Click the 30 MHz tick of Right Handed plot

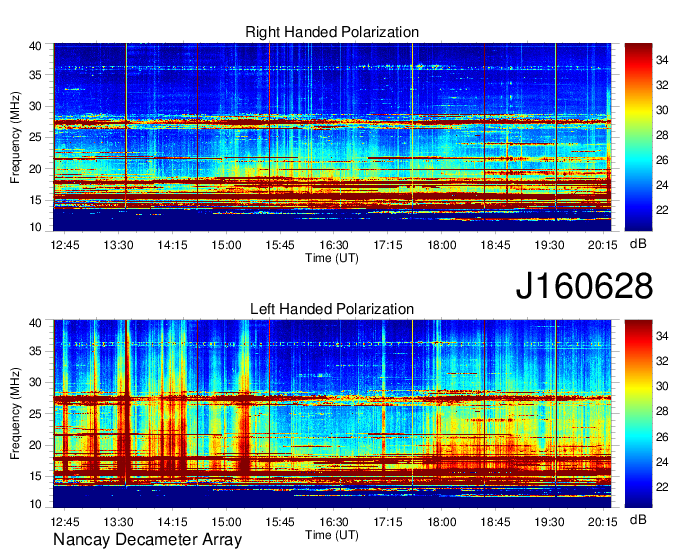[36, 106]
